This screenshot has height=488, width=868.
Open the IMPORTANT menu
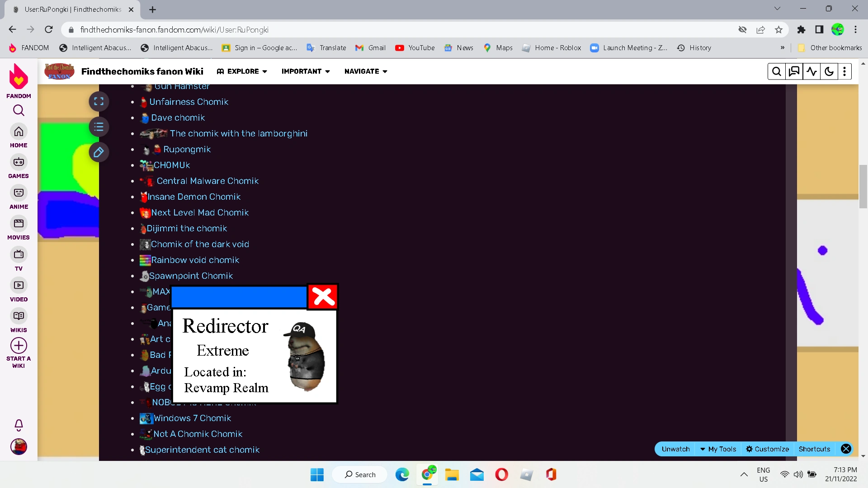[x=306, y=71]
